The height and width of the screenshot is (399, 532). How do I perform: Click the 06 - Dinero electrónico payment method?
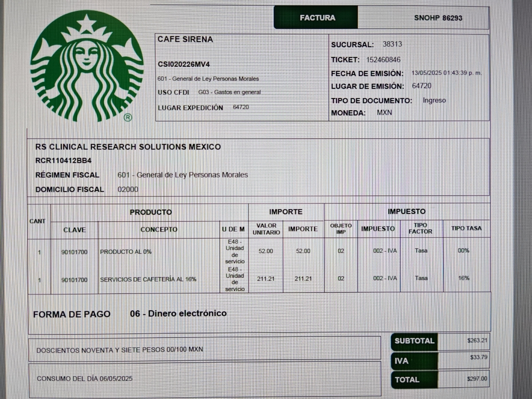pyautogui.click(x=178, y=313)
